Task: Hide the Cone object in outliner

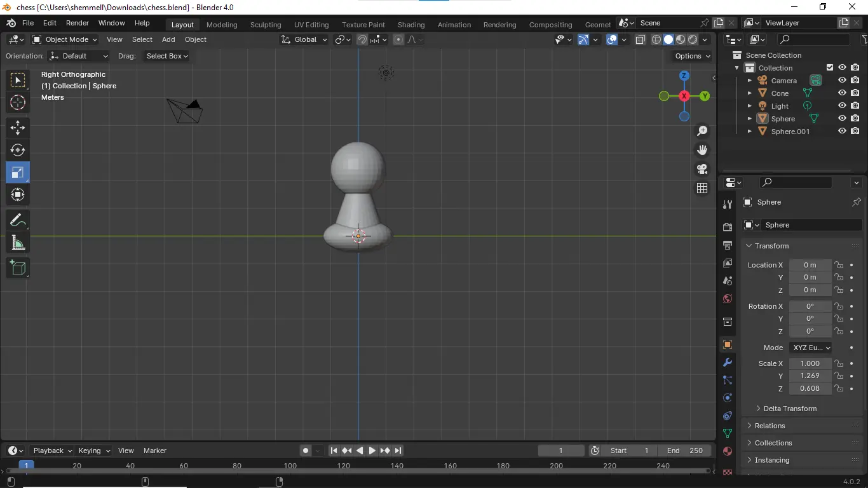Action: point(842,93)
